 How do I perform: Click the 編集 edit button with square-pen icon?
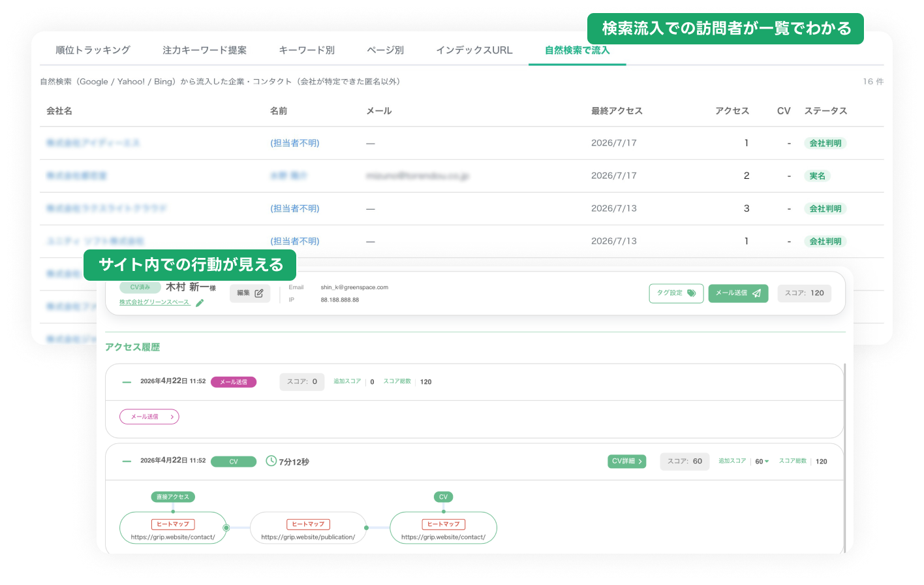point(250,293)
